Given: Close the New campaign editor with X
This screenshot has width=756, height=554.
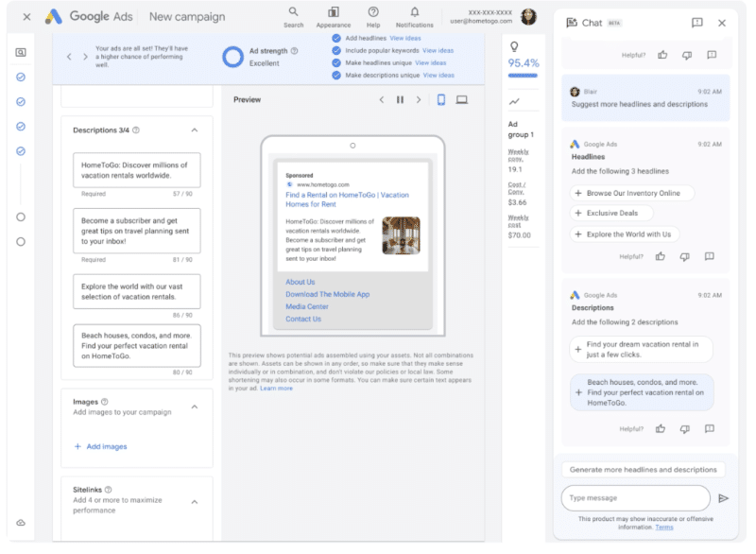Looking at the screenshot, I should pos(27,17).
